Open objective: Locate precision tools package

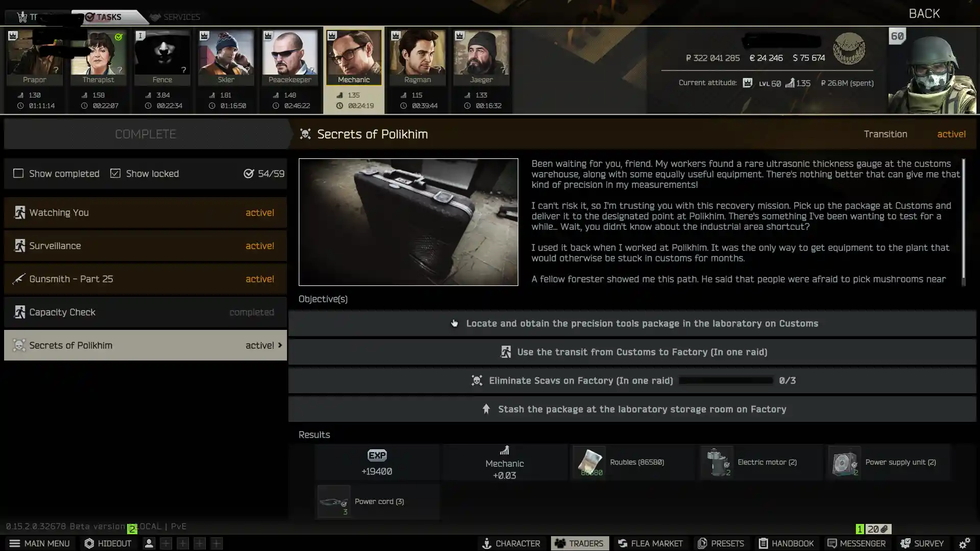pyautogui.click(x=632, y=323)
